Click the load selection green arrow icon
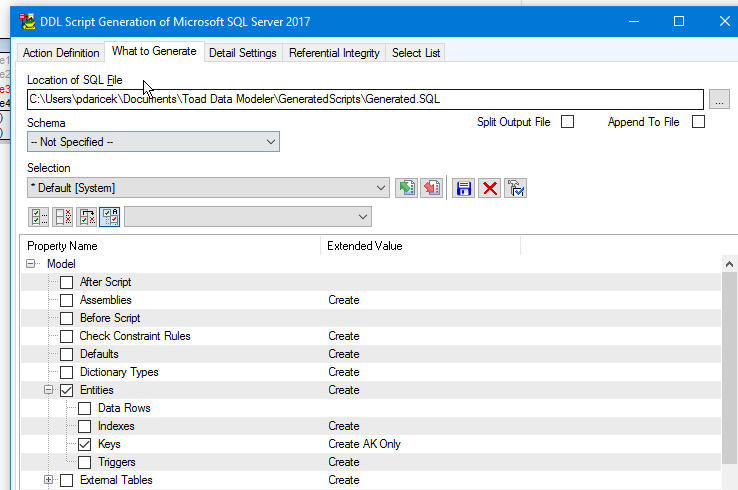 pos(406,188)
